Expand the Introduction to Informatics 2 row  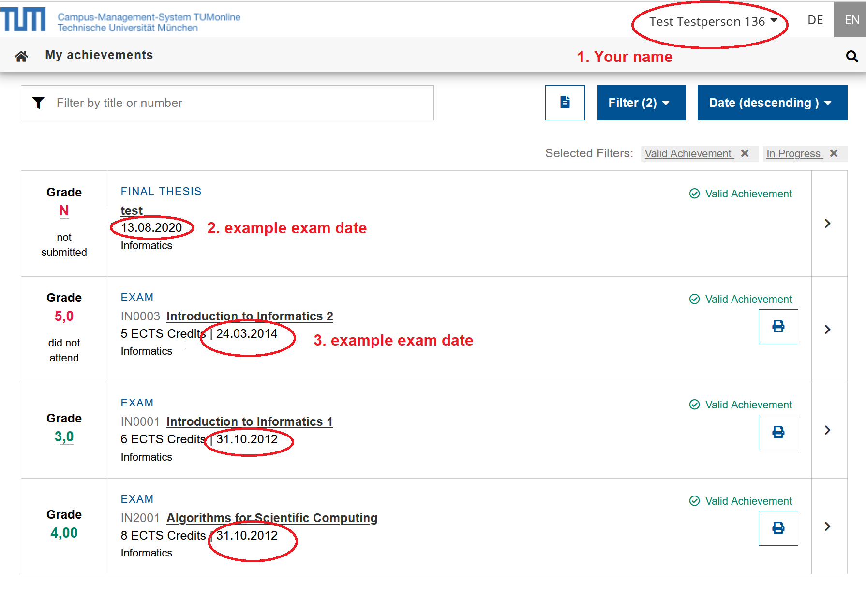click(x=828, y=330)
